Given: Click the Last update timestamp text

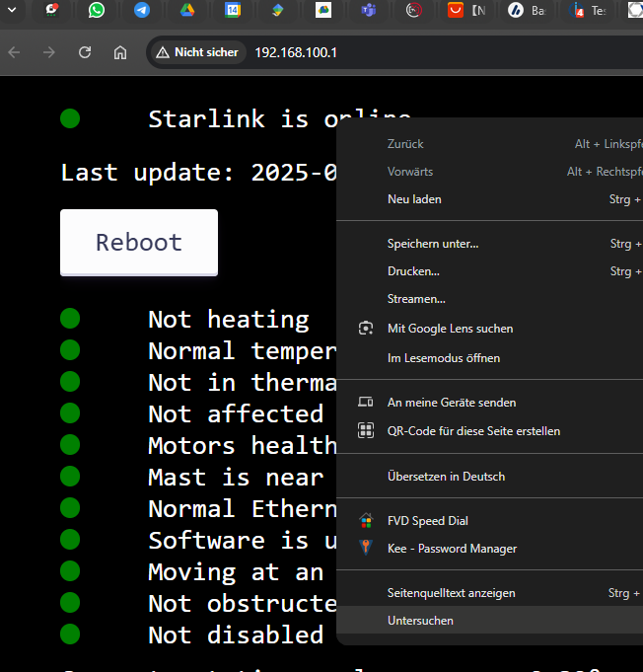Looking at the screenshot, I should tap(199, 173).
